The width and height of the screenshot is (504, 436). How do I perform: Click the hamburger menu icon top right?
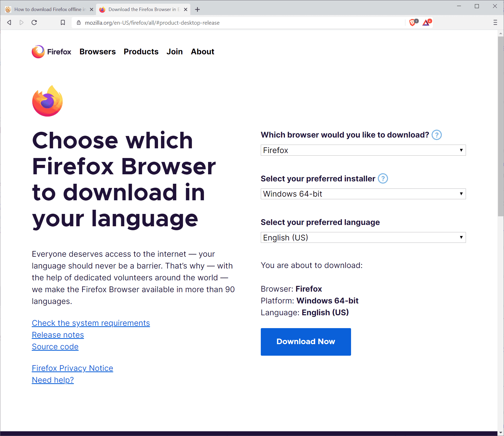click(495, 22)
